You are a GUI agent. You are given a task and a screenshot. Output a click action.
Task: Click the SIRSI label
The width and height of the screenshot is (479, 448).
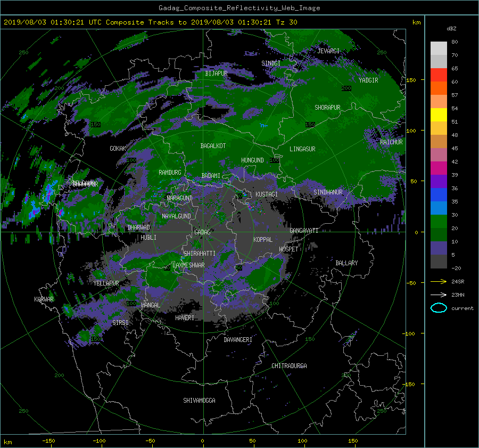pos(120,323)
